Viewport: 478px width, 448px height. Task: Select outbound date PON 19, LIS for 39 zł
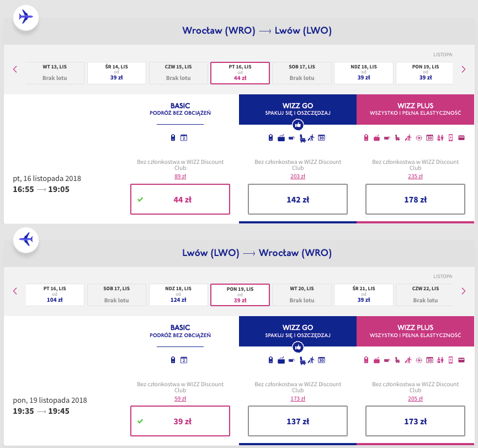(424, 73)
